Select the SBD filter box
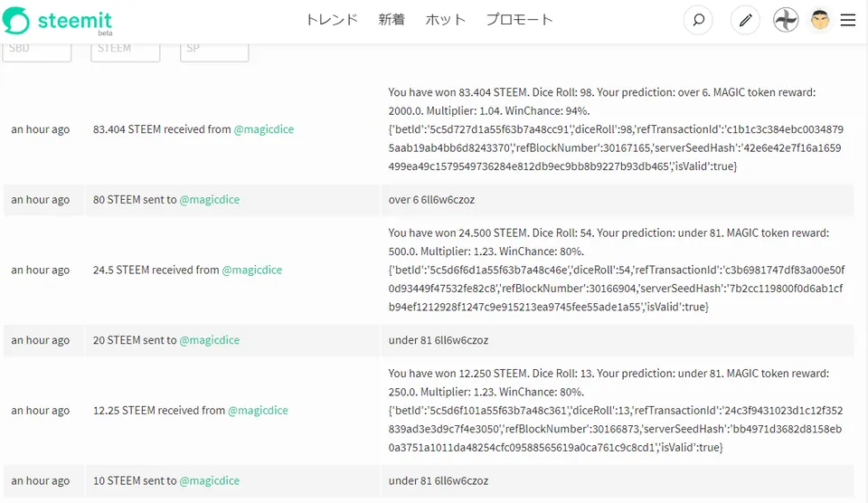Viewport: 868px width, 503px height. pyautogui.click(x=37, y=52)
